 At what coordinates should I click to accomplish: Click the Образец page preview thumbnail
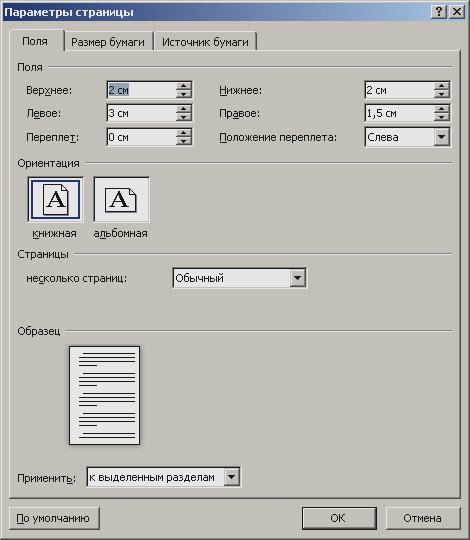[x=104, y=395]
